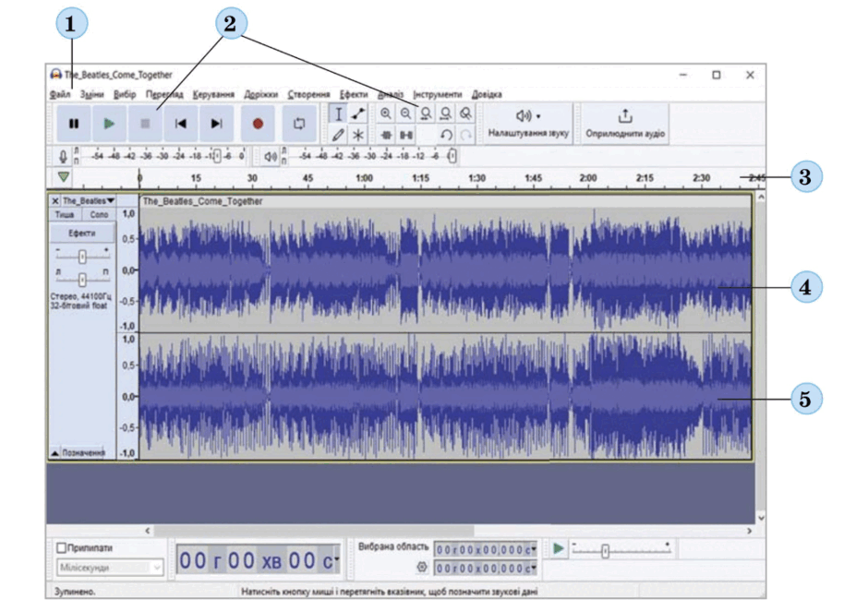
Task: Click the Play-at-speed green button
Action: tap(558, 548)
